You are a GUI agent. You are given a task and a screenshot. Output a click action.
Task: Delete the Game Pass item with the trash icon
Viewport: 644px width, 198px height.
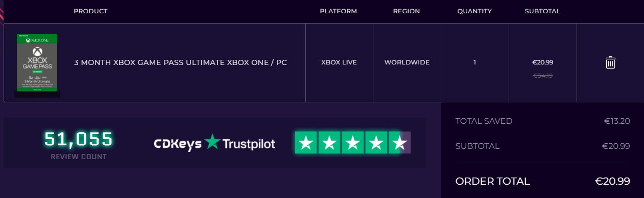tap(610, 62)
